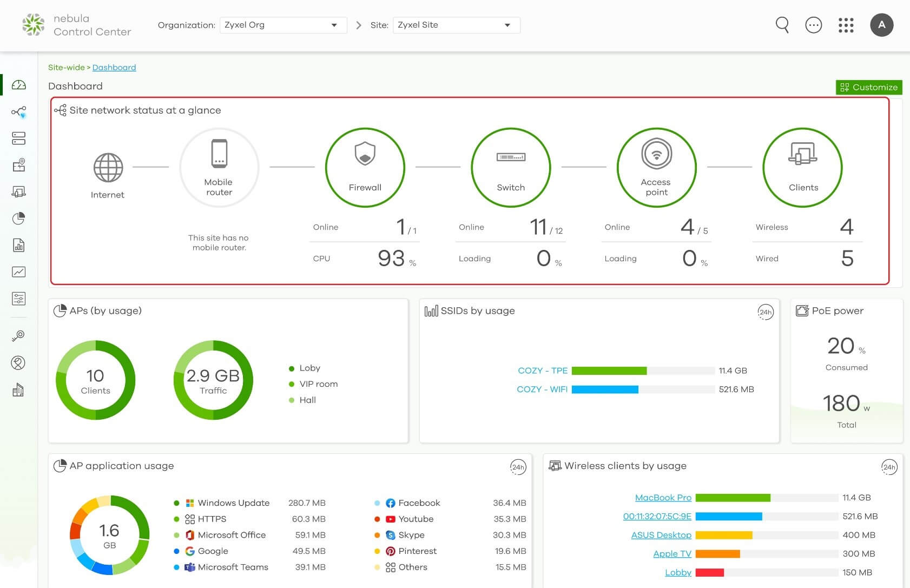The height and width of the screenshot is (588, 910).
Task: Open the ASUS Desktop client link
Action: (x=661, y=535)
